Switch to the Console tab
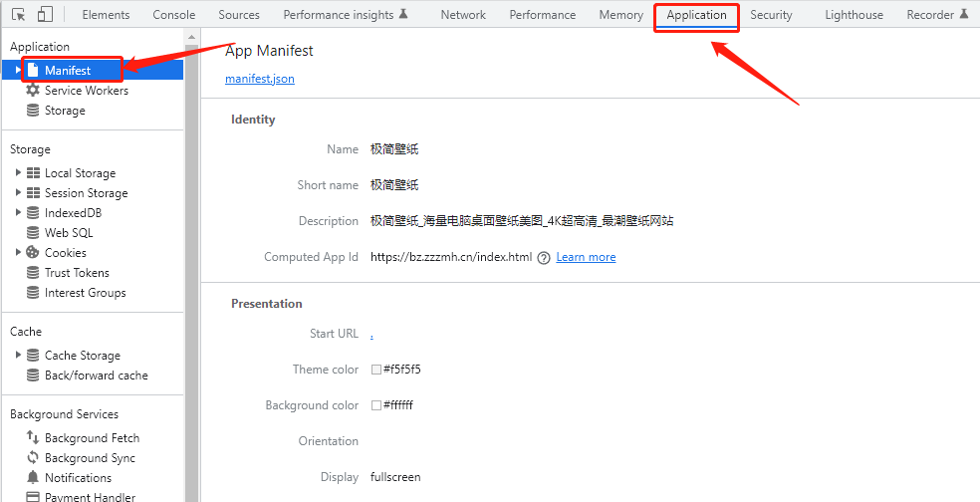 point(173,15)
